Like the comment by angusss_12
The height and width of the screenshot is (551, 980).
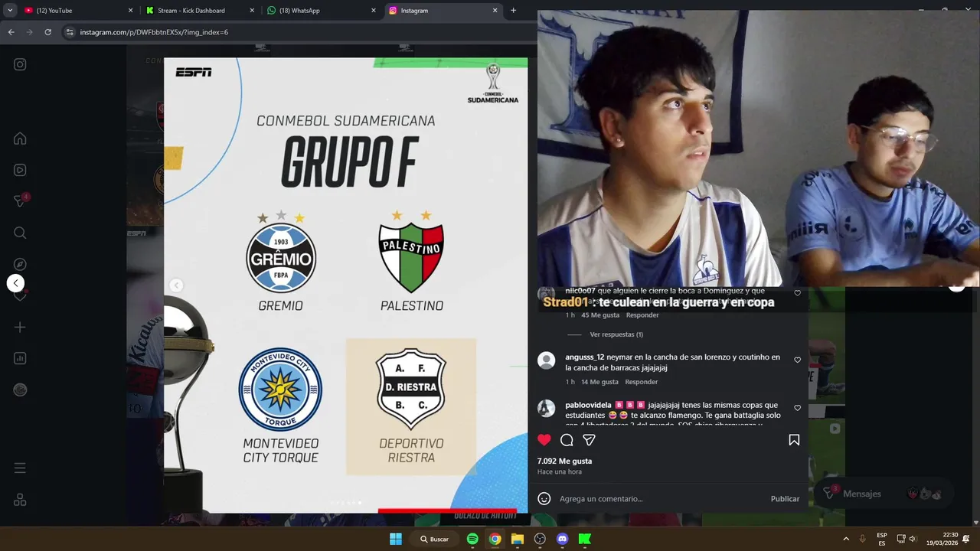pyautogui.click(x=797, y=360)
